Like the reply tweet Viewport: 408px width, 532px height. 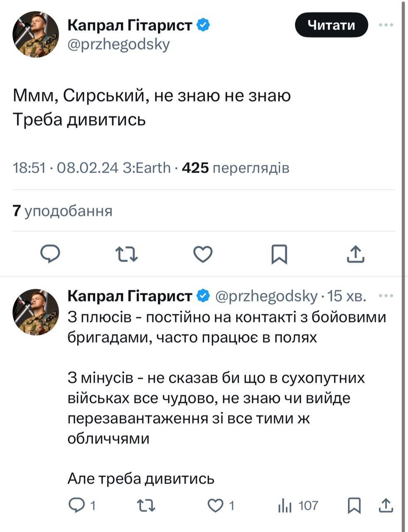point(215,505)
